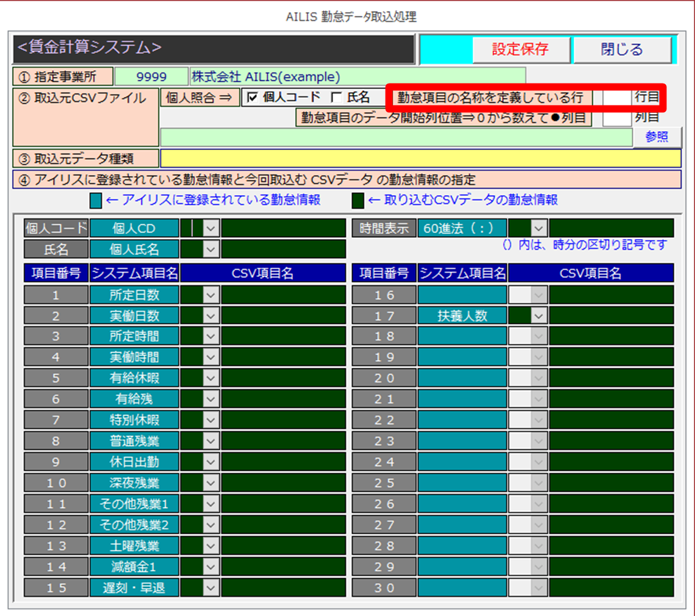
Task: Click the 設定保存 button
Action: (520, 49)
